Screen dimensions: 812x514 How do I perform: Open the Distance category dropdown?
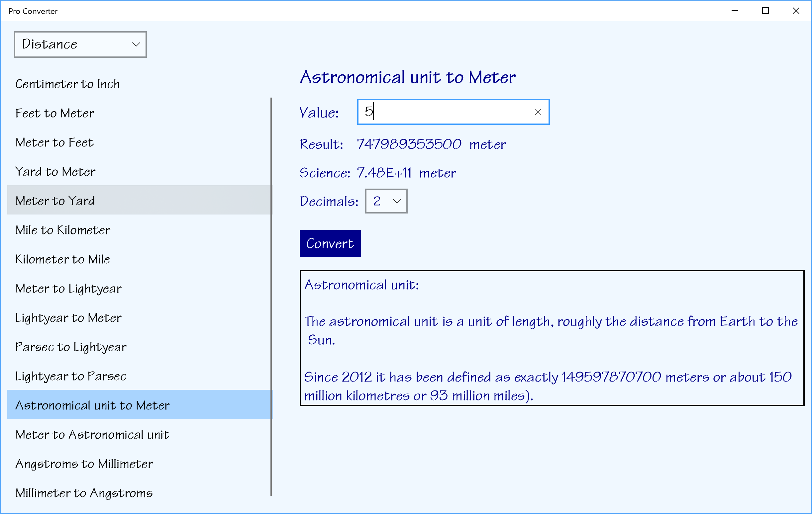tap(80, 44)
